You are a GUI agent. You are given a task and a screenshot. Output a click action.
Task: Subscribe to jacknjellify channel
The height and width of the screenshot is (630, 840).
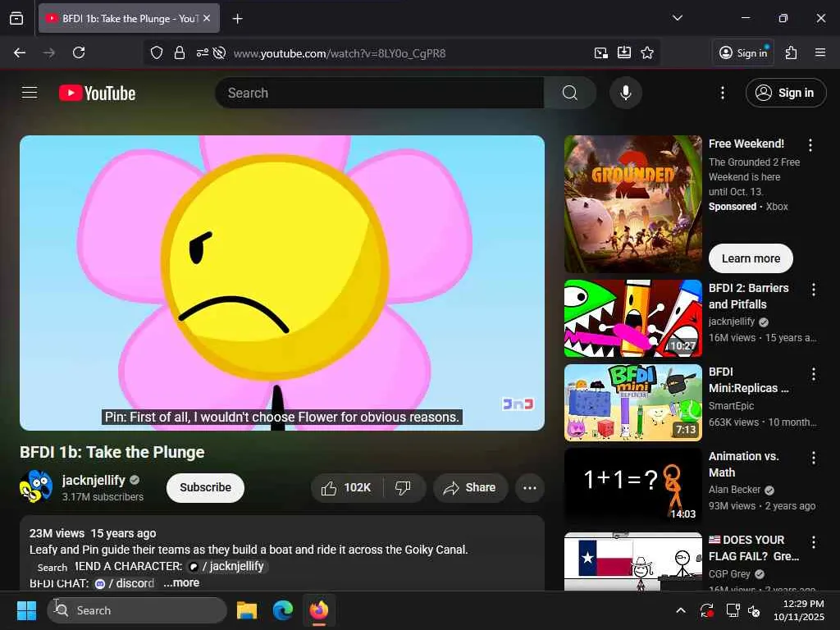coord(205,487)
